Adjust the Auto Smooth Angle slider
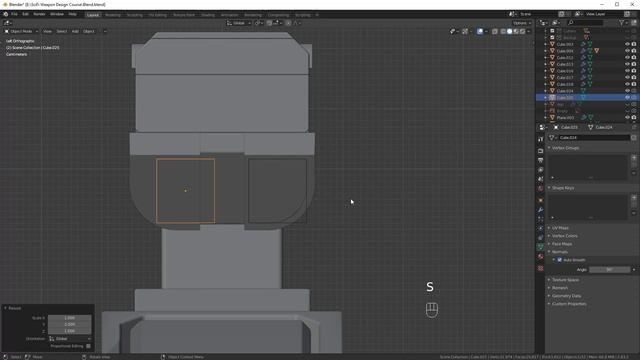640x360 pixels. [610, 270]
